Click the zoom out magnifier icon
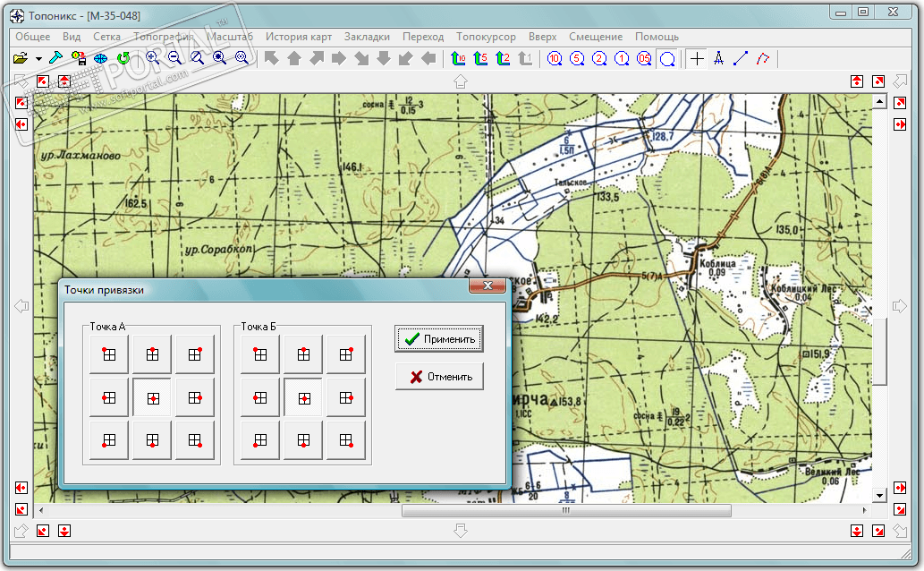 click(x=174, y=59)
